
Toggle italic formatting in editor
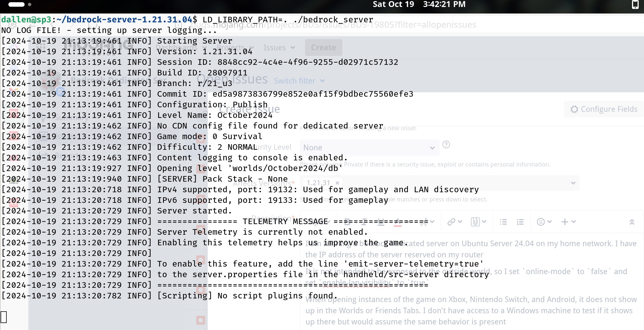click(x=364, y=222)
